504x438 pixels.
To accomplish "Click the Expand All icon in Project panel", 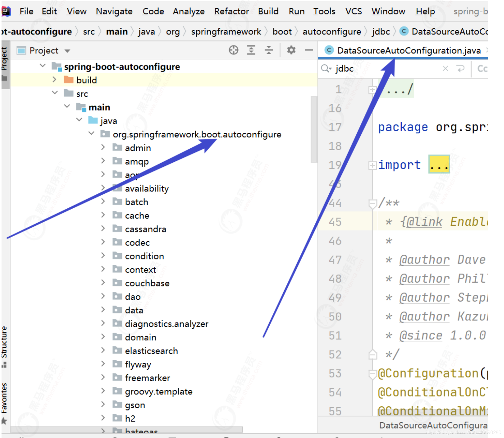I will pos(251,50).
